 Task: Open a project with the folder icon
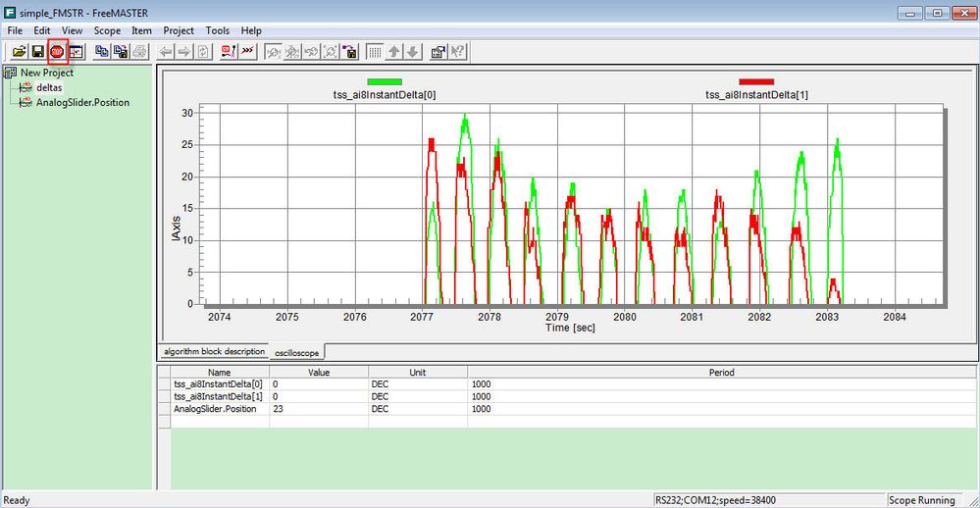click(19, 51)
